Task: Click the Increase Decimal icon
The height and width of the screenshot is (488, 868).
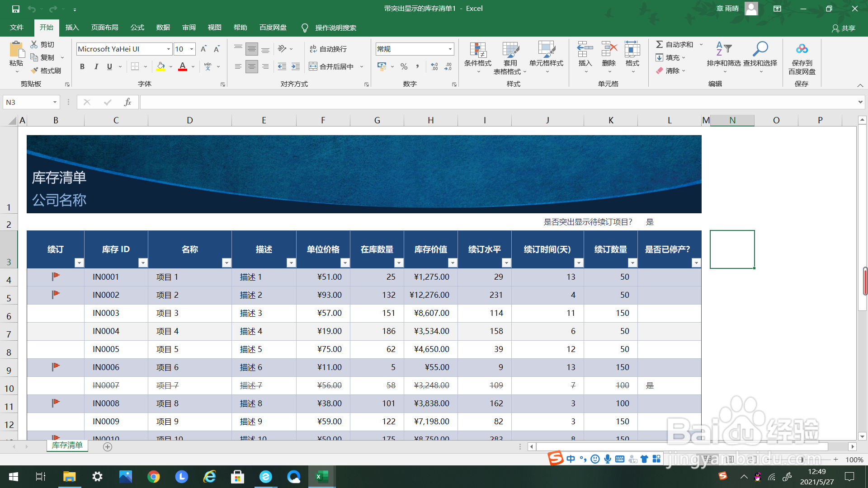Action: pos(434,66)
